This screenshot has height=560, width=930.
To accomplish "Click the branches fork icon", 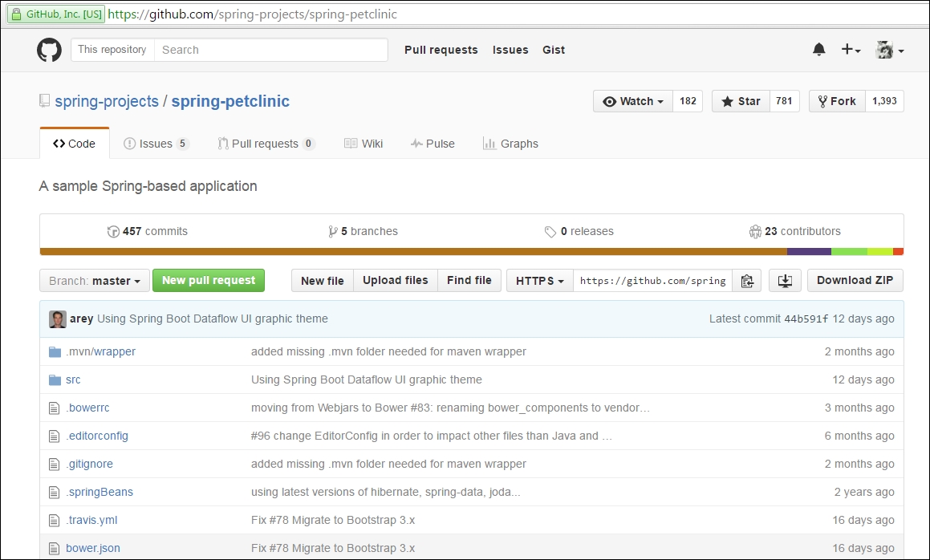I will 332,231.
